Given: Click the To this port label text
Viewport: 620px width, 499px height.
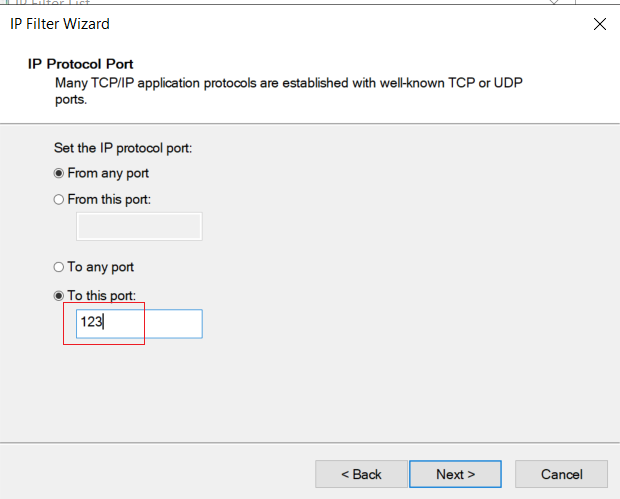Looking at the screenshot, I should coord(102,295).
